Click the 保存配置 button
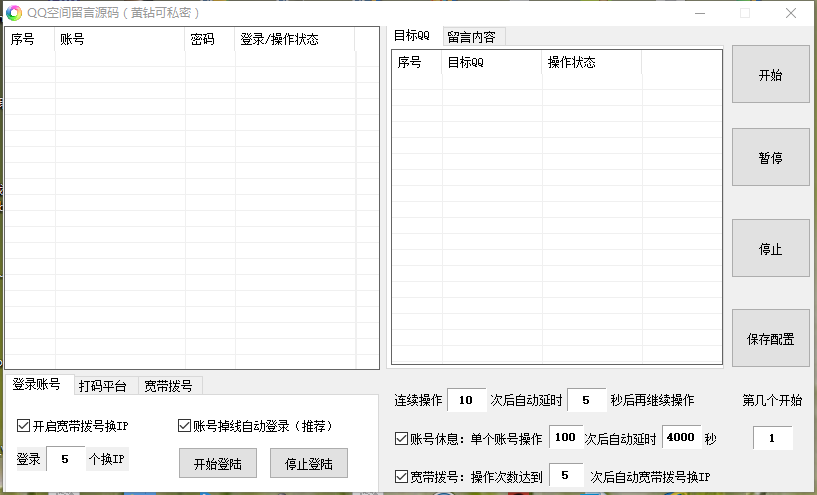The width and height of the screenshot is (817, 495). coord(771,339)
